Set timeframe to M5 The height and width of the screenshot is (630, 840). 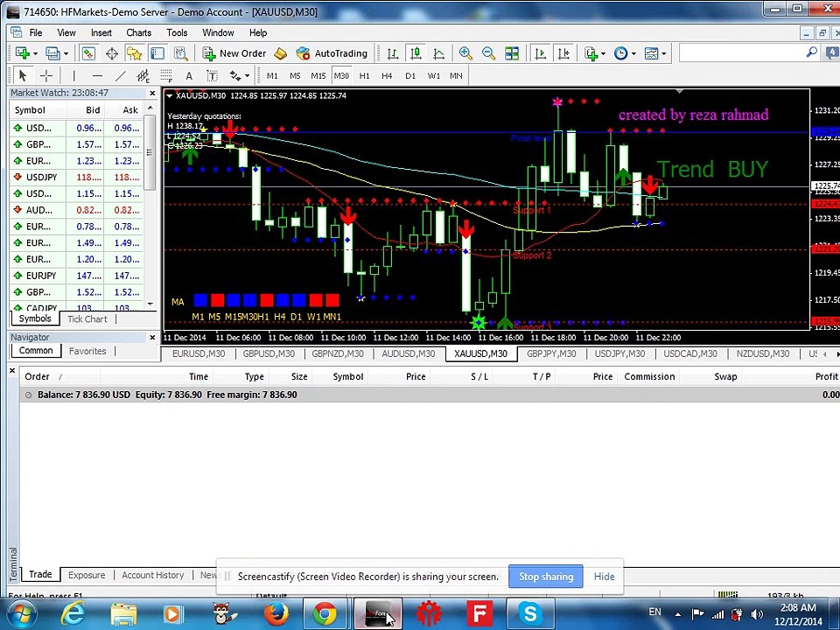pyautogui.click(x=295, y=75)
